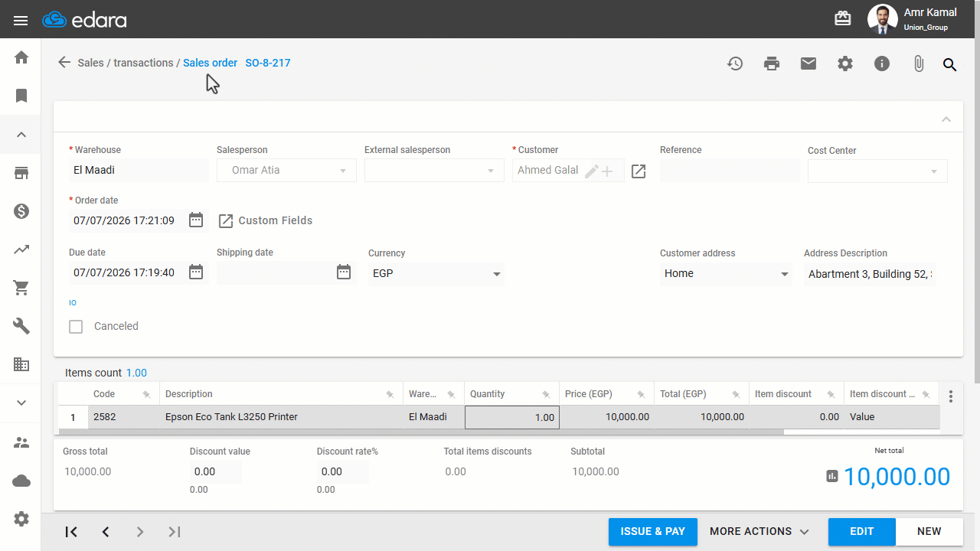Expand the Salesperson dropdown
This screenshot has width=980, height=551.
click(343, 171)
